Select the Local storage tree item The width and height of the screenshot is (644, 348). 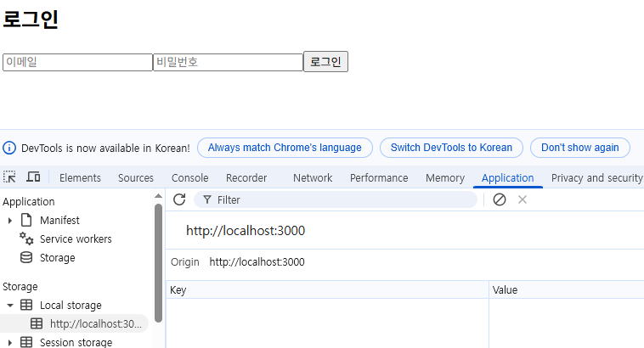click(71, 306)
